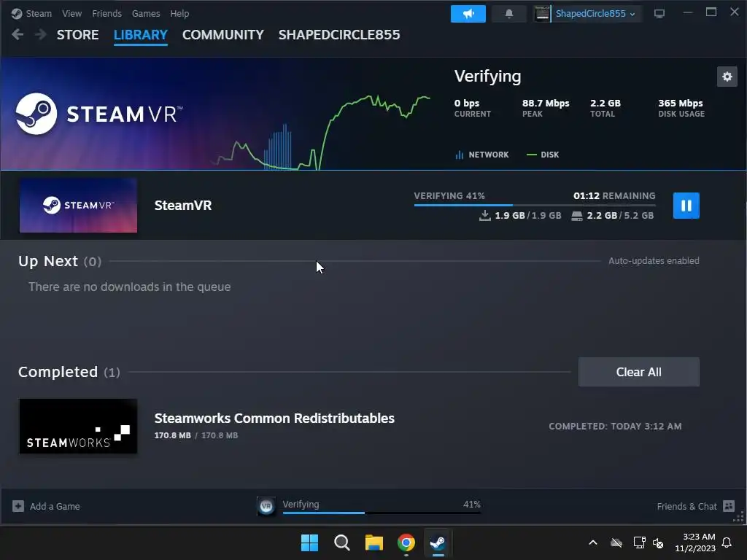This screenshot has height=560, width=747.
Task: Switch to Big Picture mode monitor icon
Action: 659,14
